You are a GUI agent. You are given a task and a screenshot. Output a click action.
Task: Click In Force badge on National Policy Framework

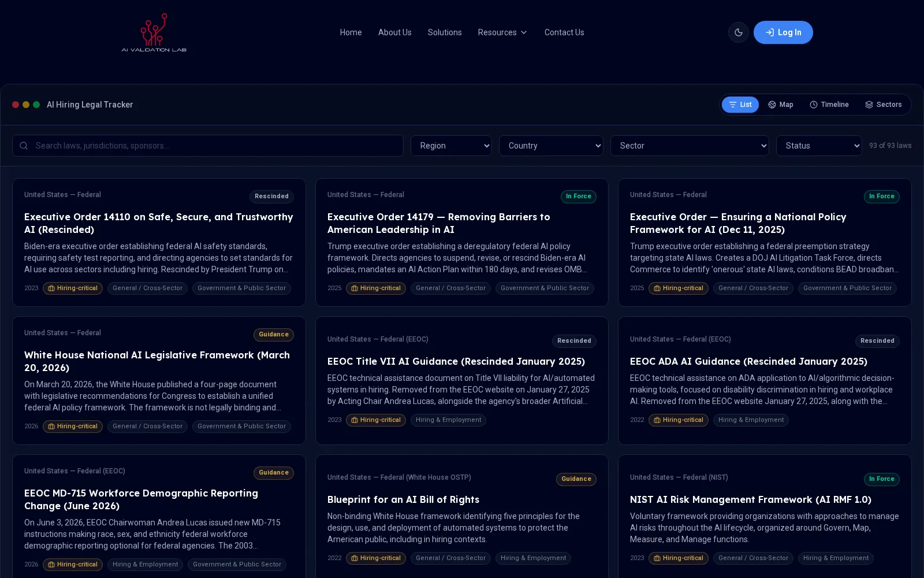point(882,197)
